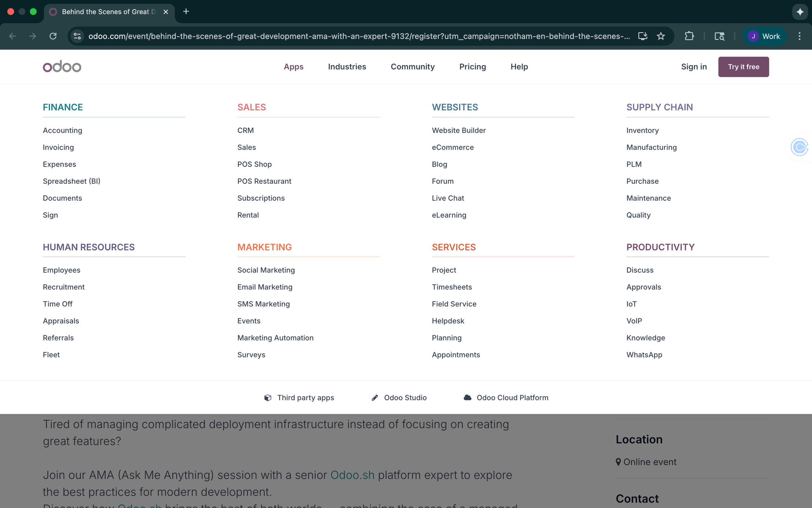This screenshot has width=812, height=508.
Task: Click the Try it free button
Action: [x=743, y=67]
